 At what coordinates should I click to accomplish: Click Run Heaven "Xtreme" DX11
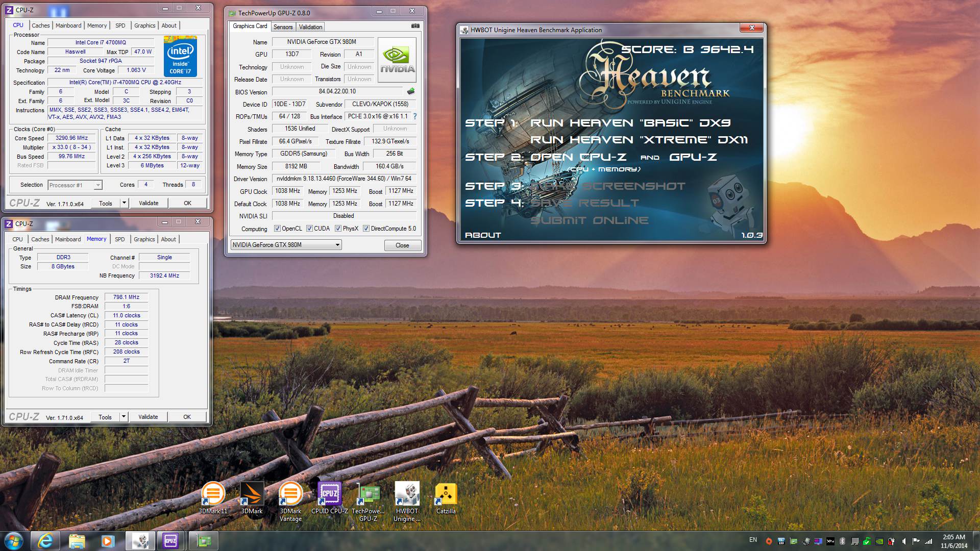(639, 140)
